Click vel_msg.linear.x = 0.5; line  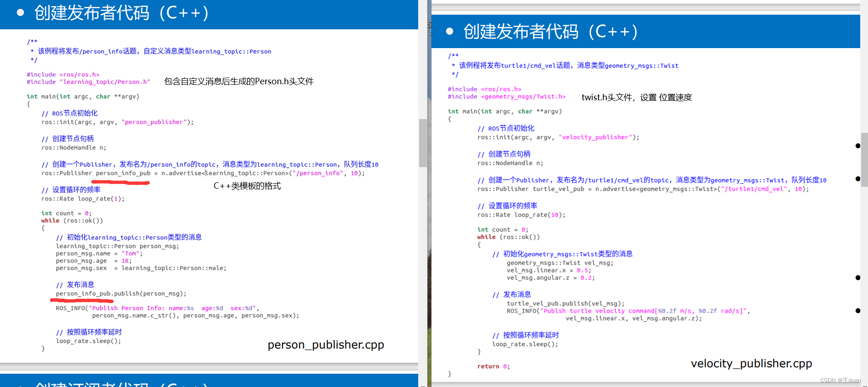coord(549,270)
